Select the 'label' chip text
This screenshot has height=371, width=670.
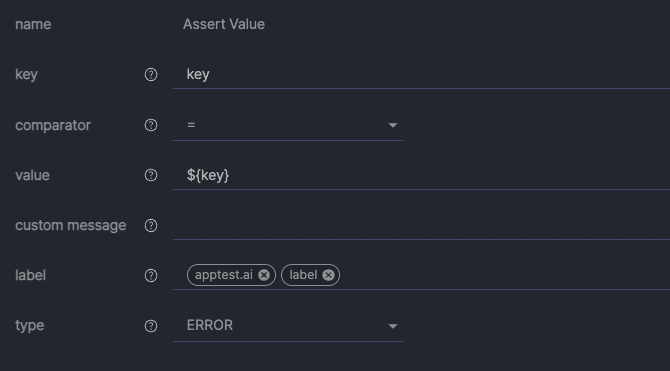point(303,275)
